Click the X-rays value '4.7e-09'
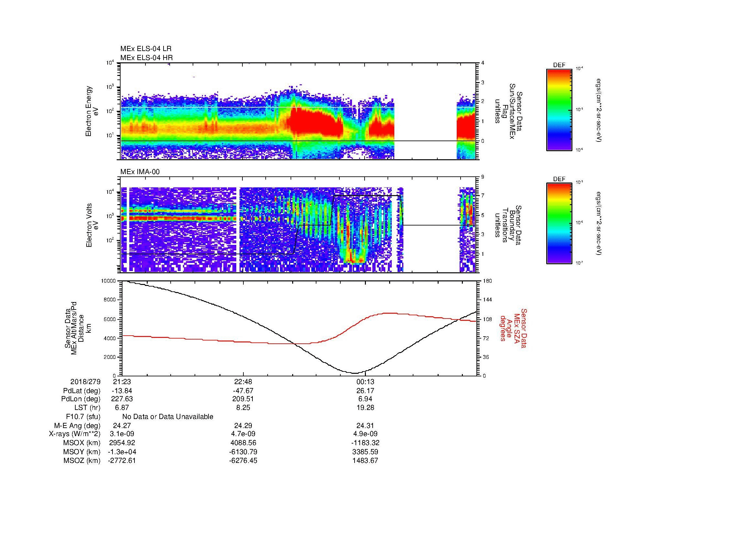The height and width of the screenshot is (534, 756). [243, 434]
